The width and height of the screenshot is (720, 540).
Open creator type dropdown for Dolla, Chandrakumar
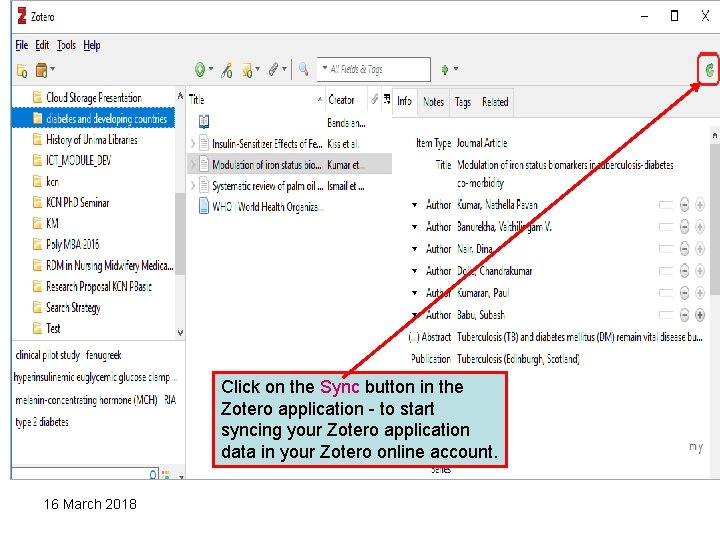(415, 271)
